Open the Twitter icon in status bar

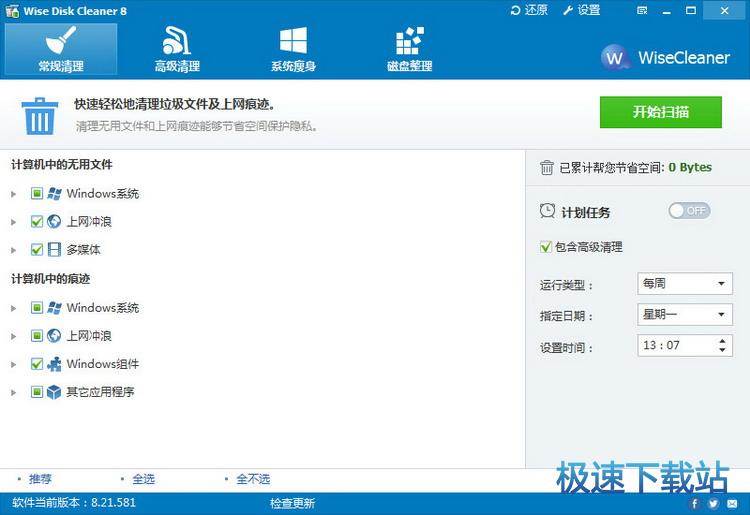pyautogui.click(x=713, y=504)
